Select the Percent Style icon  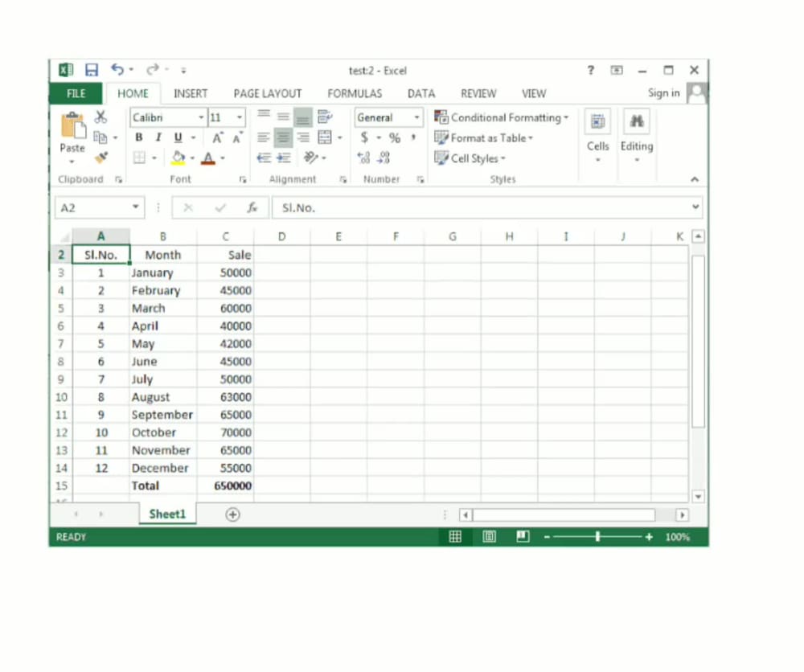[x=393, y=137]
